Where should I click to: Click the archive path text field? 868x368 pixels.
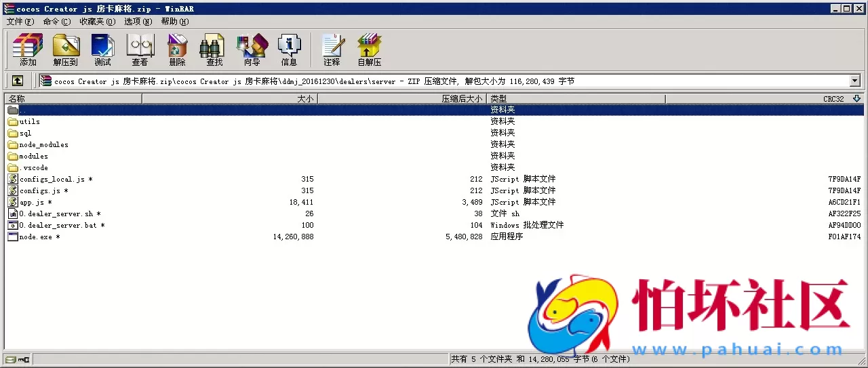point(444,81)
